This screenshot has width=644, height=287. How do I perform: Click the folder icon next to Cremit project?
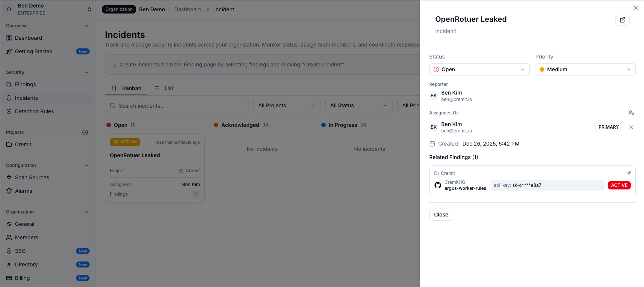[9, 144]
